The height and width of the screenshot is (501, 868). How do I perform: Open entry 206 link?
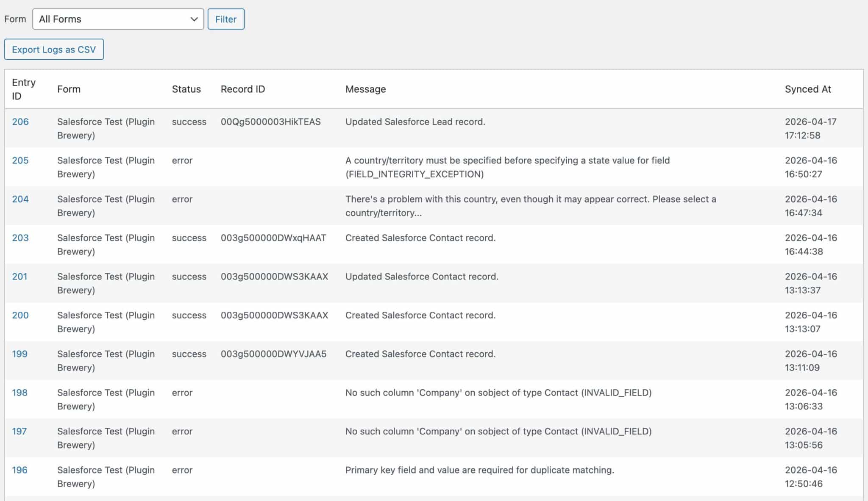point(20,122)
